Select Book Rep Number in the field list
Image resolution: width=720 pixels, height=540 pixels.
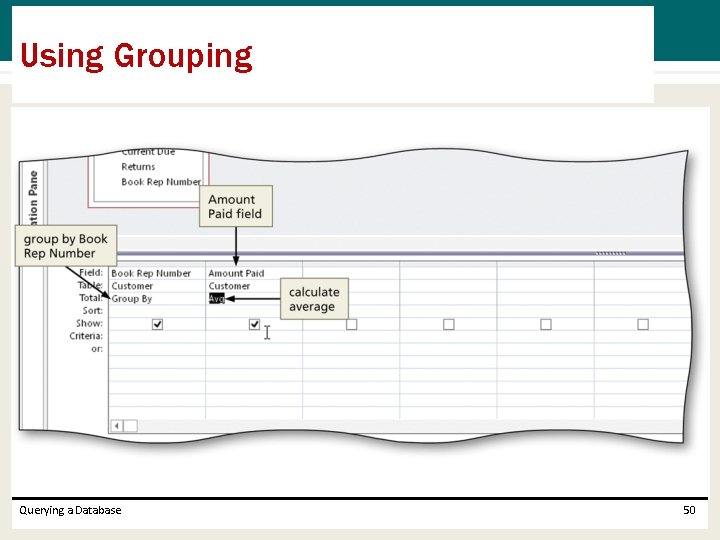coord(161,182)
